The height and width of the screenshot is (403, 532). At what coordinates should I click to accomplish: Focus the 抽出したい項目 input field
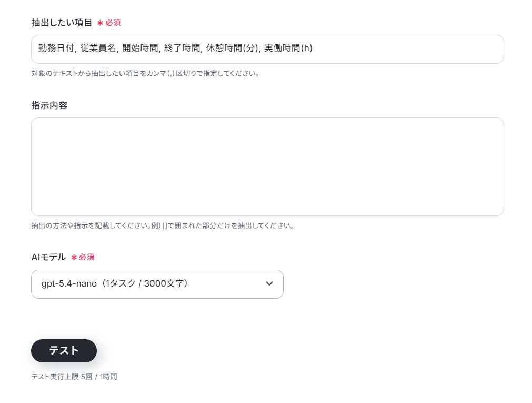coord(267,50)
